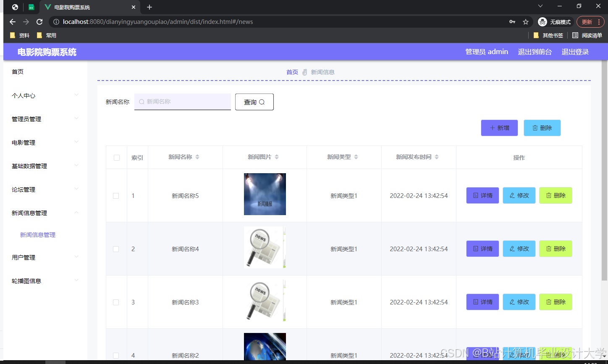Open 新闻名称2 globe thumbnail image
The image size is (608, 364).
(x=265, y=346)
